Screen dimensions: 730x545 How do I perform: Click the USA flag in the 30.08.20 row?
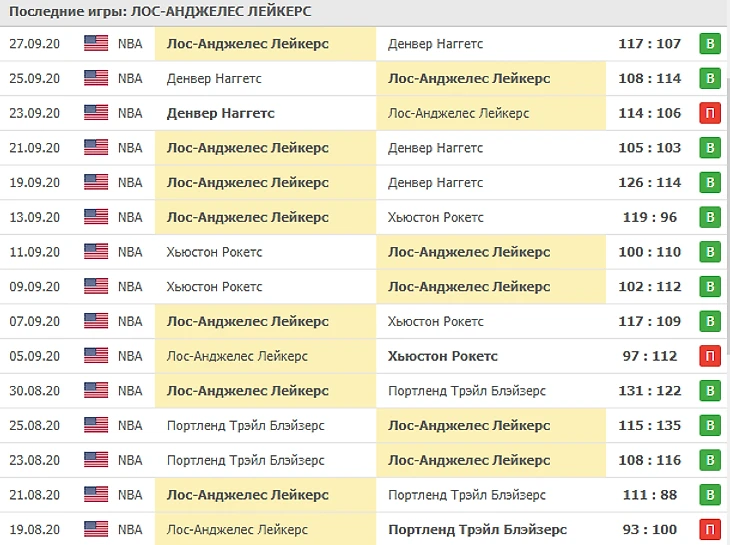(96, 390)
